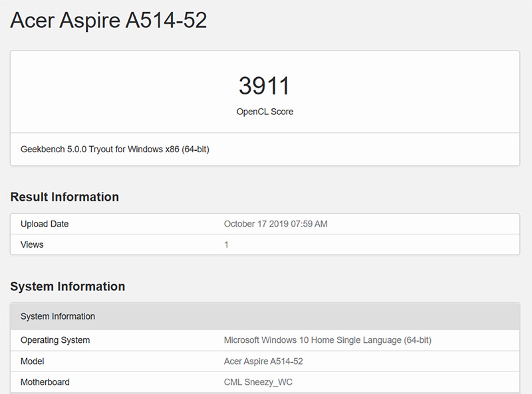Select the Model row label

[x=33, y=361]
